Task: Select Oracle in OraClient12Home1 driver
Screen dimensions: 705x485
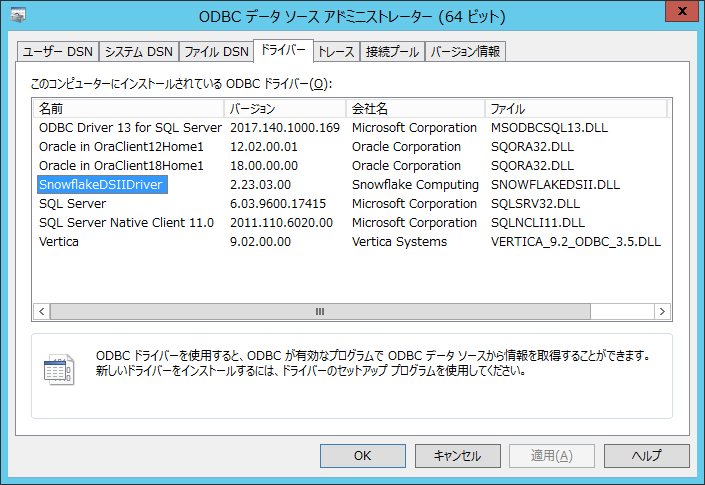Action: click(121, 147)
